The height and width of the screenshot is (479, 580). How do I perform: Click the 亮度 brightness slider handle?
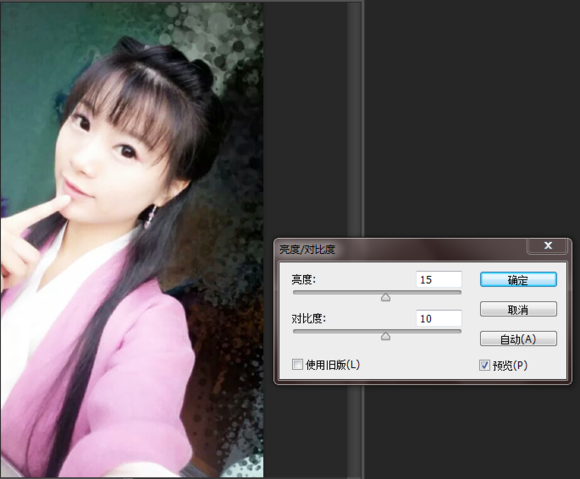(x=385, y=297)
